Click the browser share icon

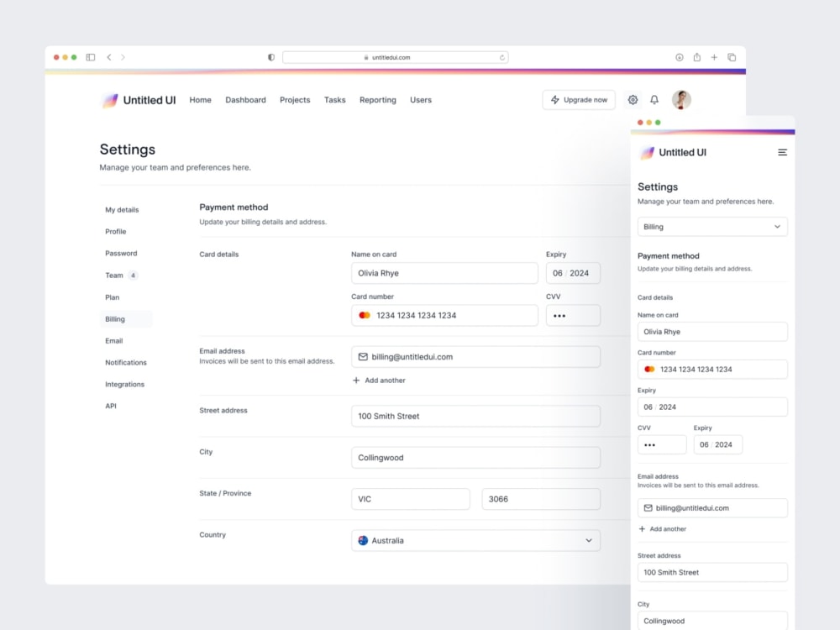point(697,57)
